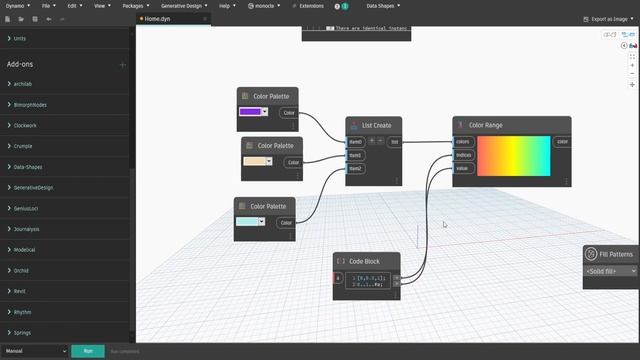Close the Home.dyn tab
This screenshot has width=640, height=360.
click(205, 19)
